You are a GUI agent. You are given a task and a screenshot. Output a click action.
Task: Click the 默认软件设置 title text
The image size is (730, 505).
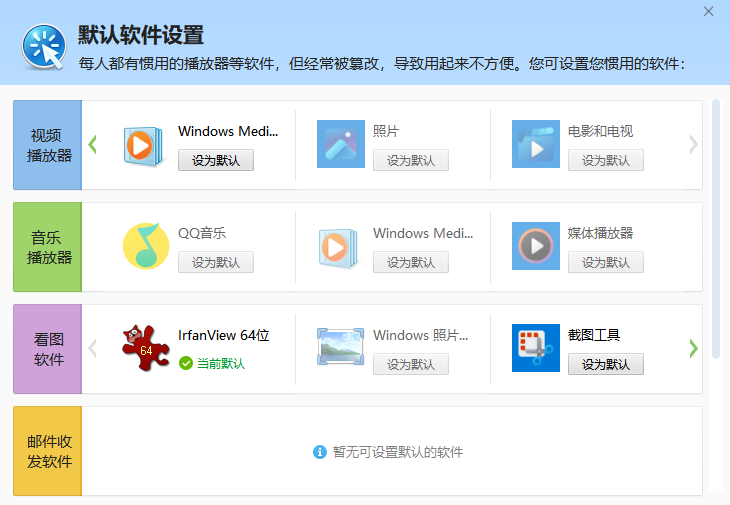coord(141,35)
